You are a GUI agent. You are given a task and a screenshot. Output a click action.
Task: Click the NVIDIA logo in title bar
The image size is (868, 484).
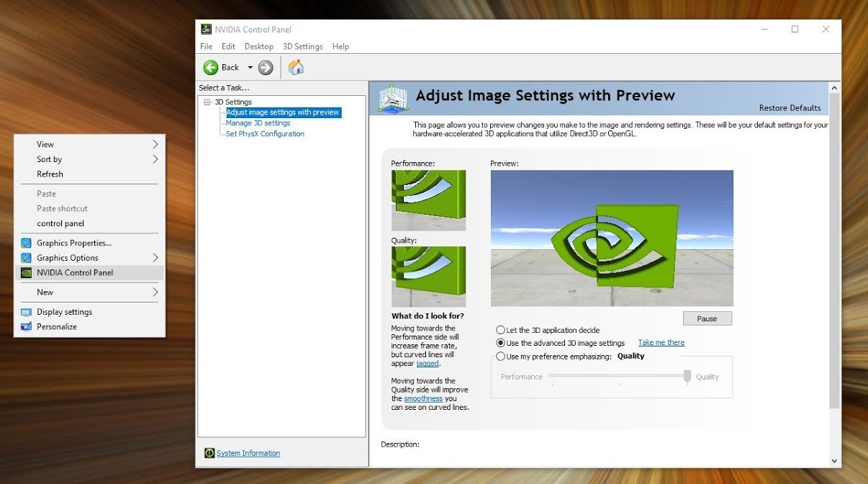[206, 30]
